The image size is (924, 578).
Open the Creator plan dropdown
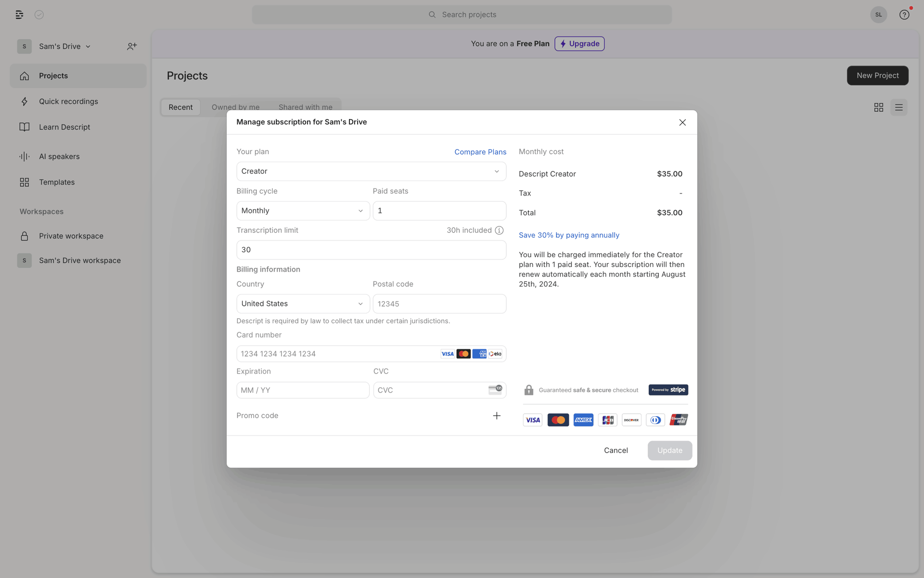pyautogui.click(x=371, y=171)
